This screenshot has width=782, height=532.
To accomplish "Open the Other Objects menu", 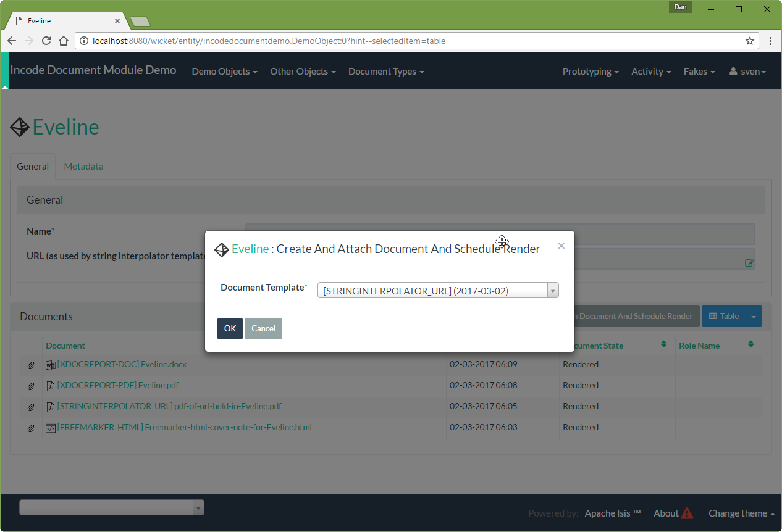I will [303, 72].
